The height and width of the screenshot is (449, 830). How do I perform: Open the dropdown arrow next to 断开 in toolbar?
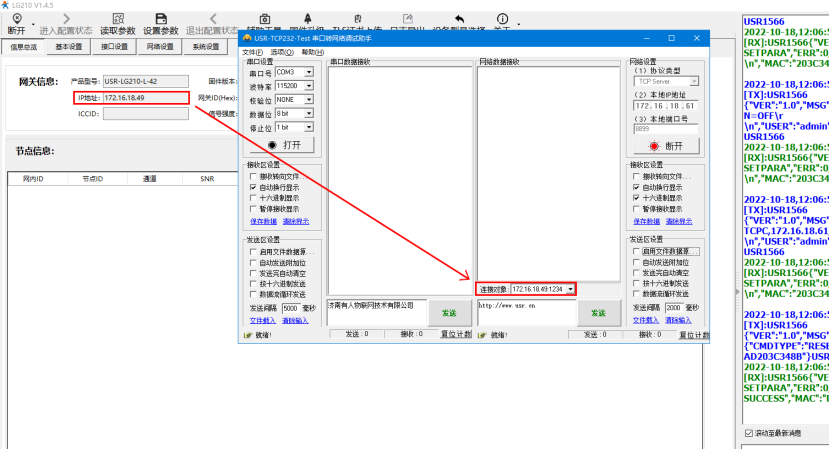(33, 24)
